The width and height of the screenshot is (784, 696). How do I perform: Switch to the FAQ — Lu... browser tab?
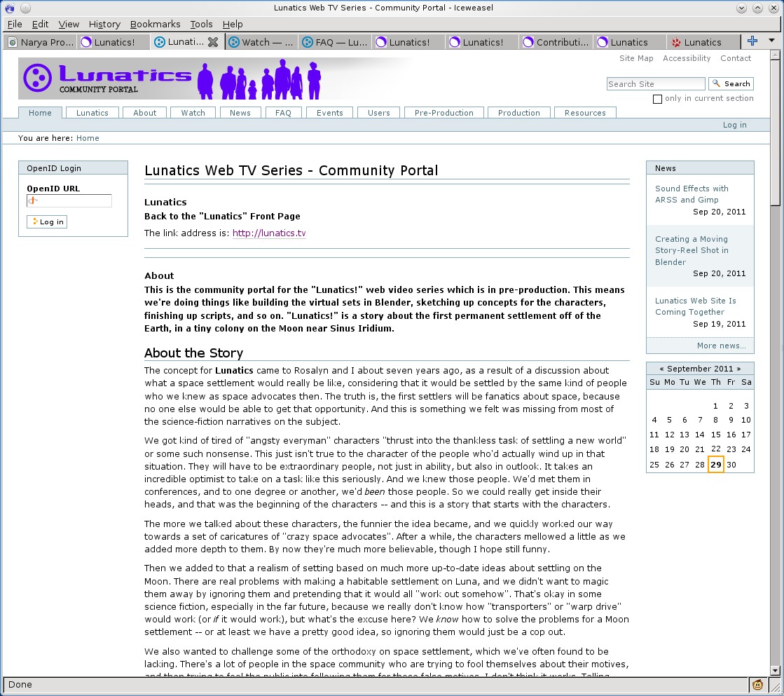pos(336,42)
